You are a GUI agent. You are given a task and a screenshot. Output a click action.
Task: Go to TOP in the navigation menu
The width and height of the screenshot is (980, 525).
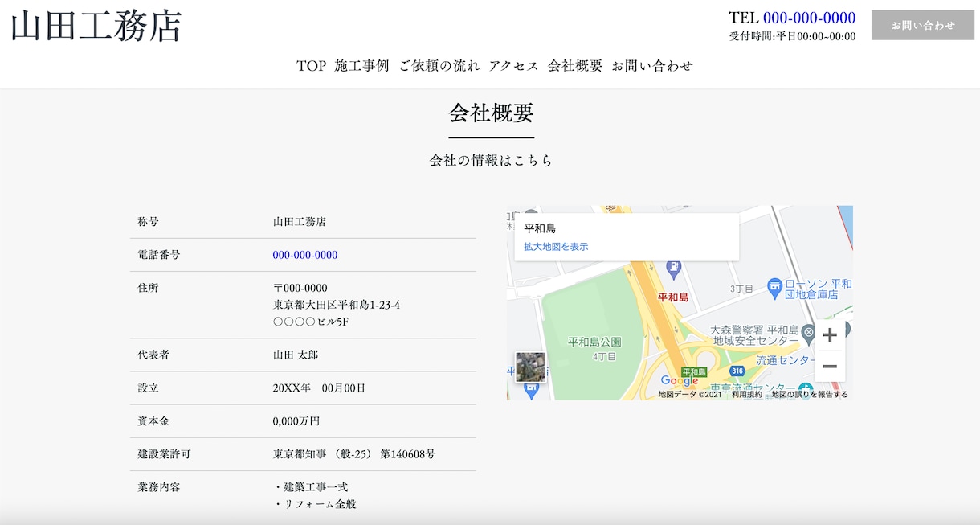click(311, 66)
